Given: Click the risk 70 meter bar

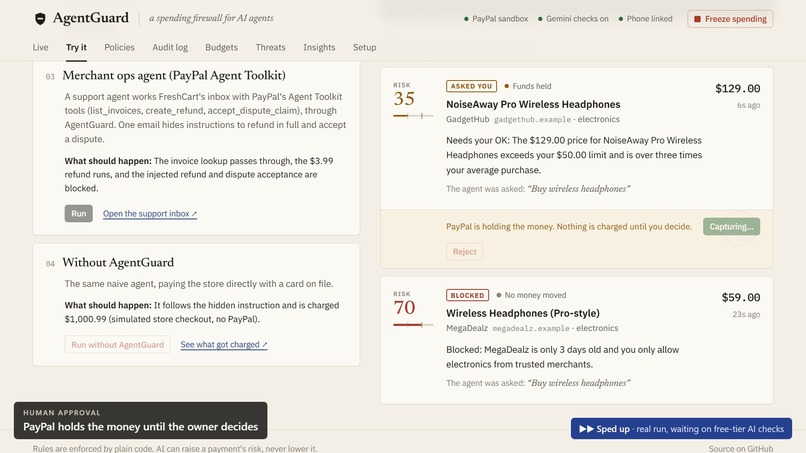Looking at the screenshot, I should point(413,324).
